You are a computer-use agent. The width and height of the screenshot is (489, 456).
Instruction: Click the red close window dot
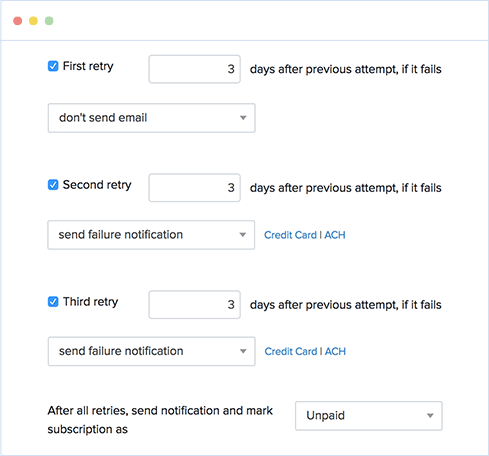[x=18, y=21]
